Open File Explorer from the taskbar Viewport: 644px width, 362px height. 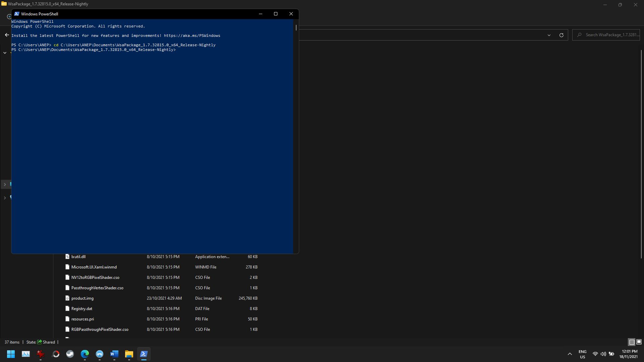[x=129, y=354]
